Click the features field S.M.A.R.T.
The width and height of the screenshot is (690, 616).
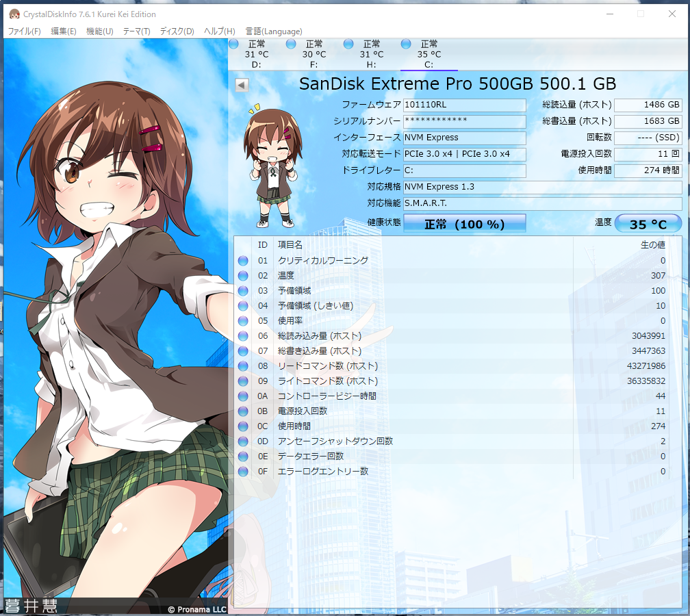point(543,203)
